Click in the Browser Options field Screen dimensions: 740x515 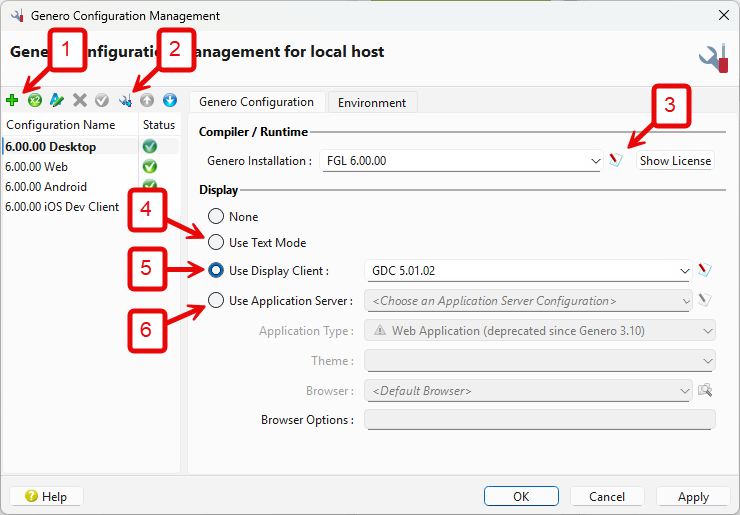(x=540, y=420)
